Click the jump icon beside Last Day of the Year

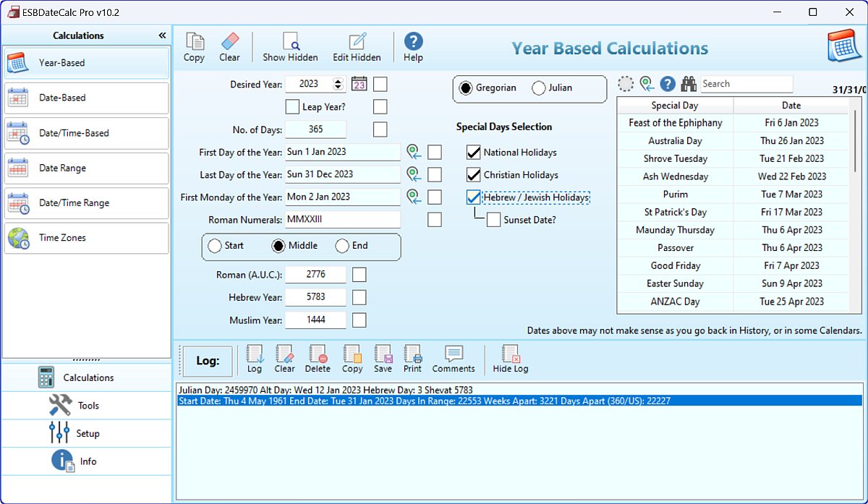[x=414, y=175]
